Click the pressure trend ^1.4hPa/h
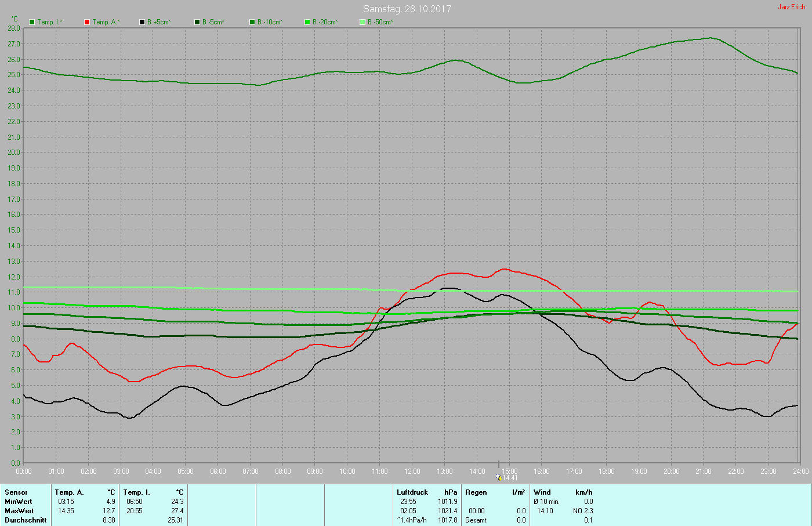 click(x=412, y=520)
